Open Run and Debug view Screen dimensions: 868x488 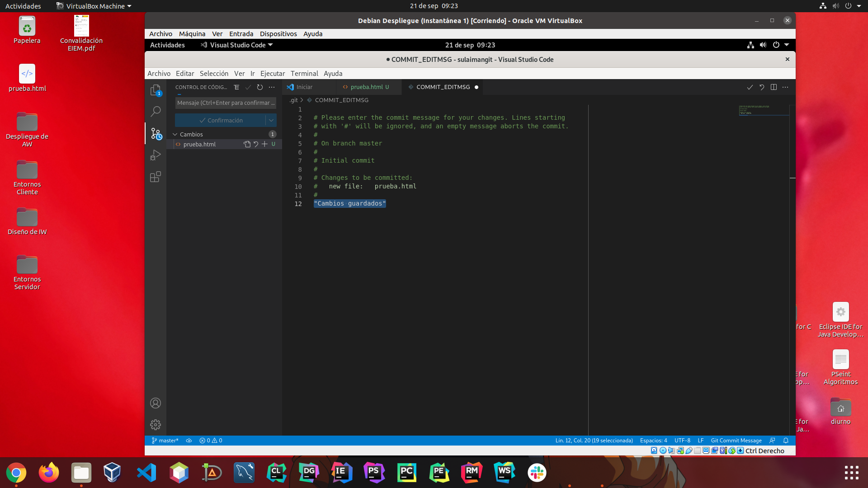click(156, 155)
